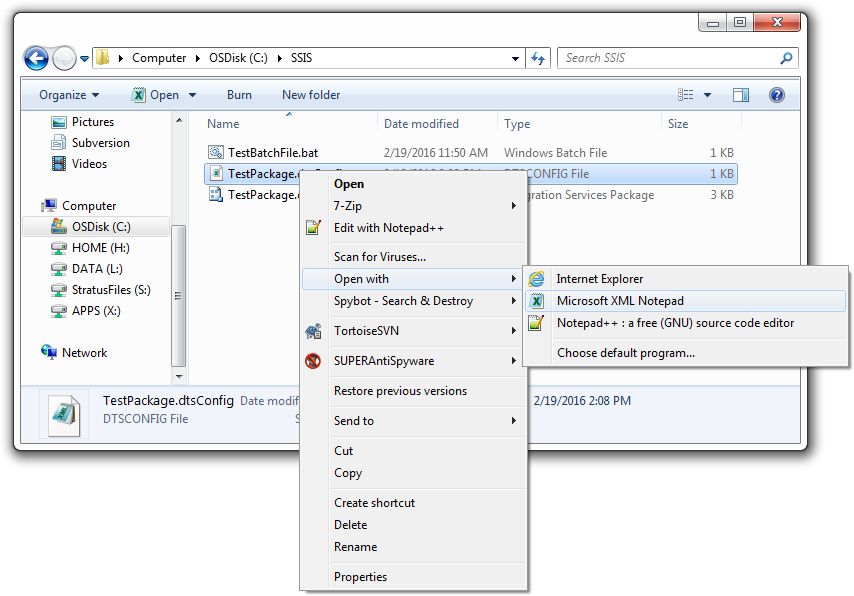
Task: Click New folder in the toolbar
Action: (311, 95)
